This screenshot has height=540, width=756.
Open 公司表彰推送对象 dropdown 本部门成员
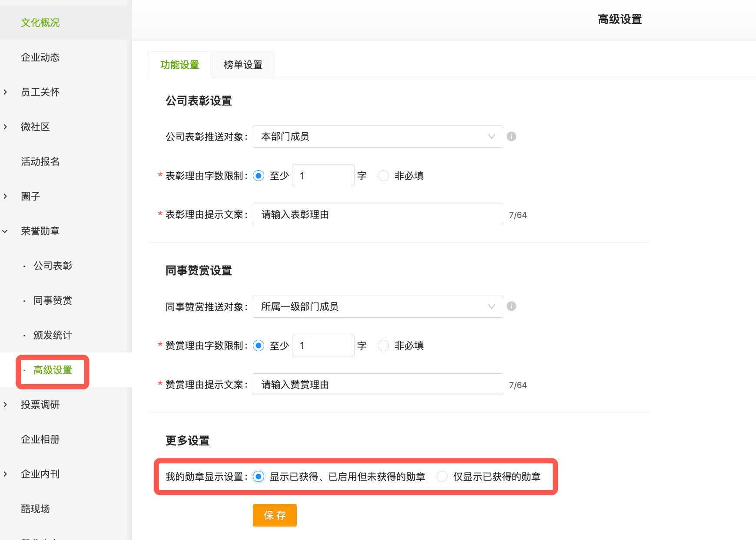[x=378, y=136]
